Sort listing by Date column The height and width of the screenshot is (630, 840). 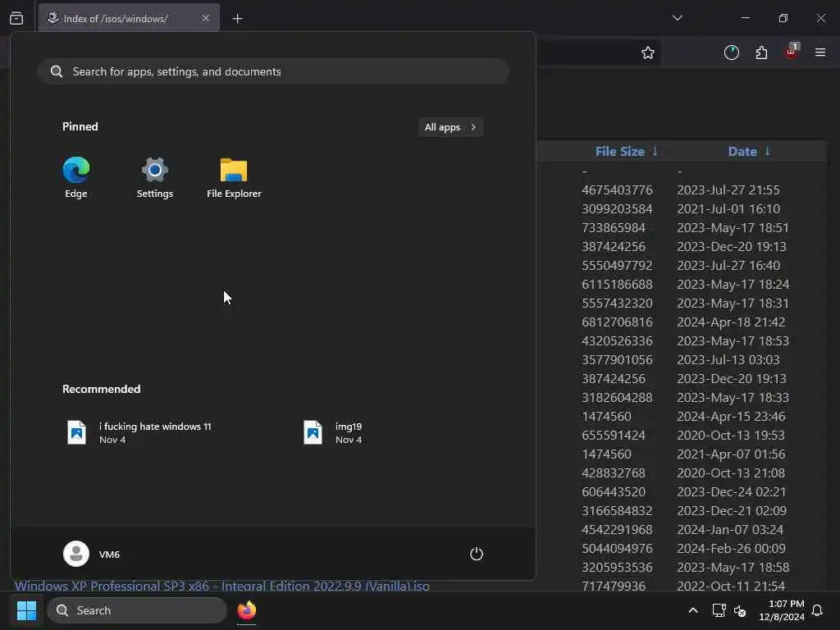[749, 152]
